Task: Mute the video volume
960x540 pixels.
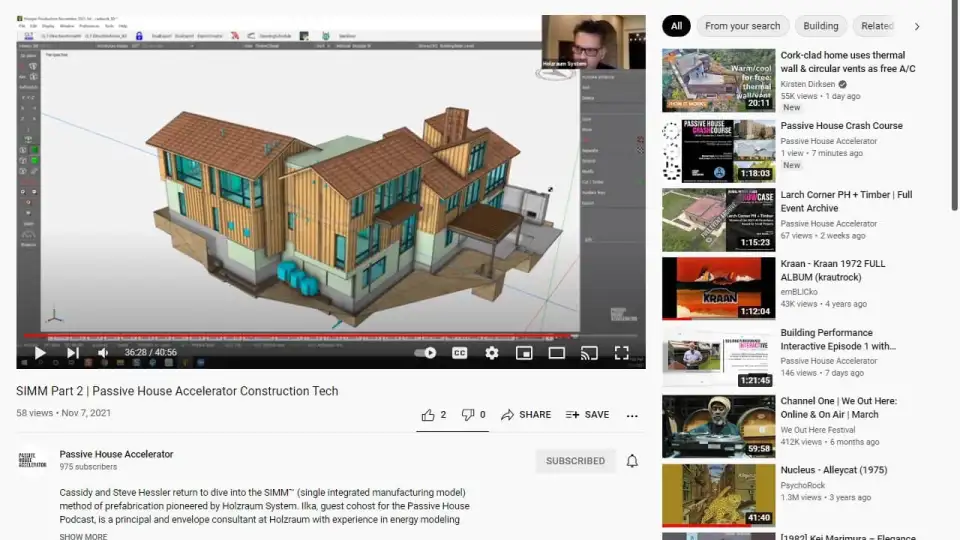Action: 103,353
